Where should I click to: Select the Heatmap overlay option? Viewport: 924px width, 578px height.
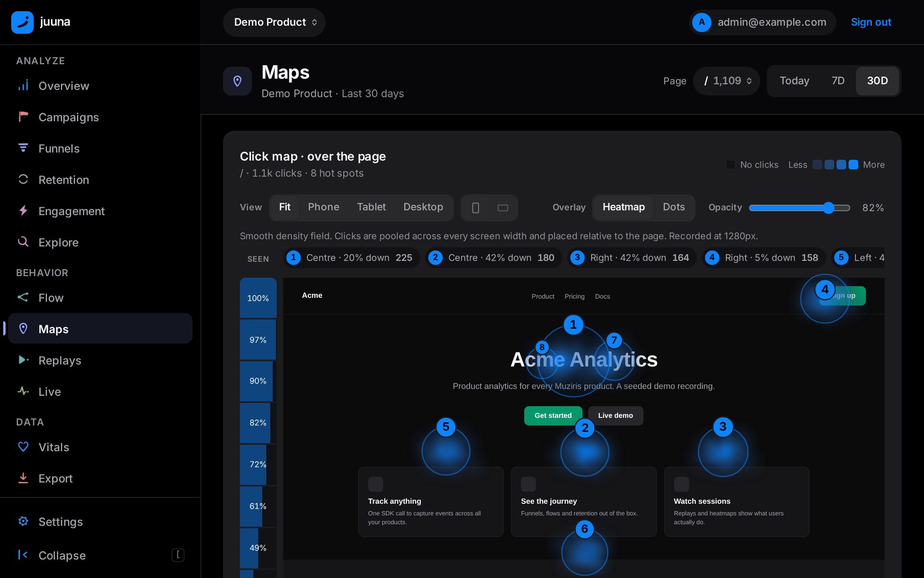coord(624,207)
